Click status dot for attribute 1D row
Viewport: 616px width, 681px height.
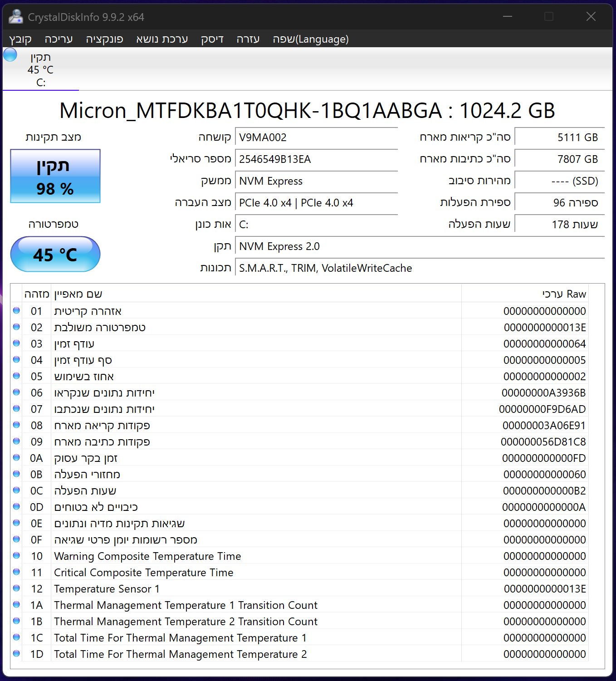[16, 654]
